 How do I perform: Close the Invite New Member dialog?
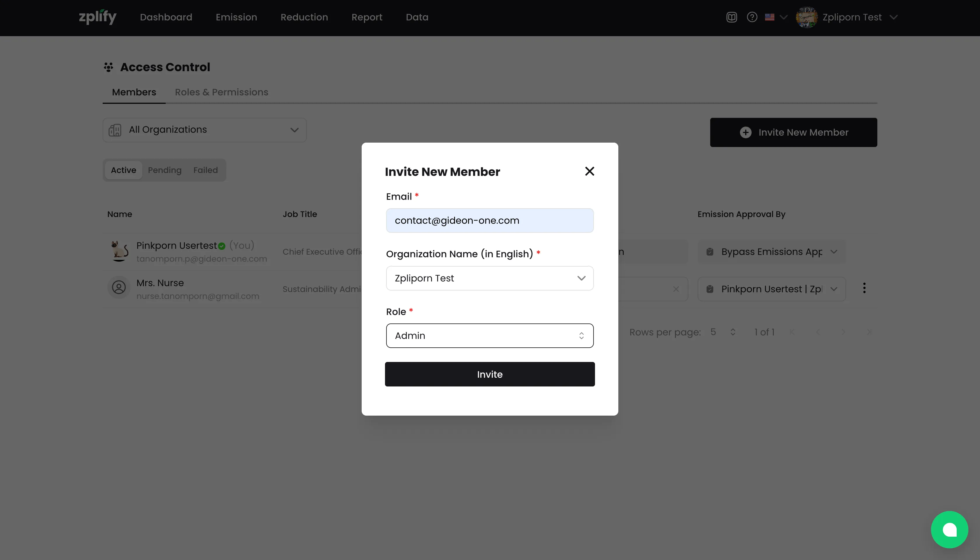pos(589,171)
